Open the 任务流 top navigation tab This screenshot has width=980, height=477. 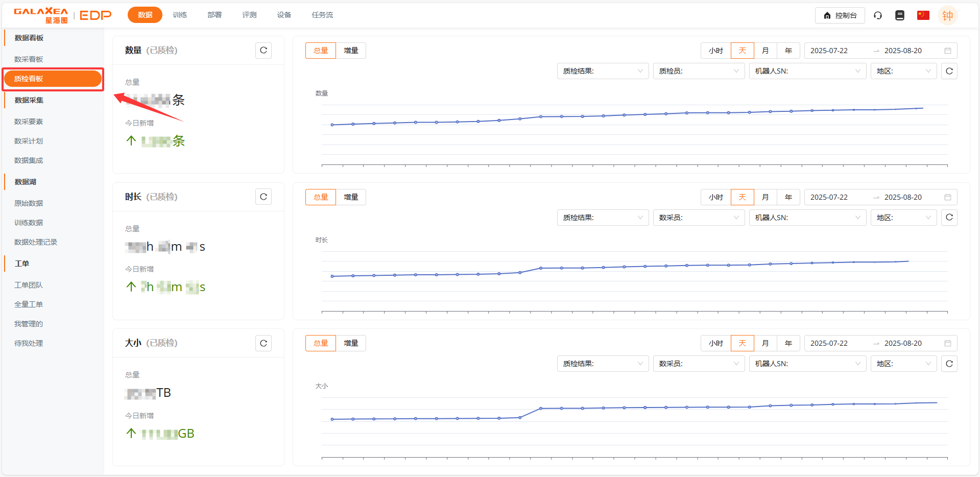(322, 15)
